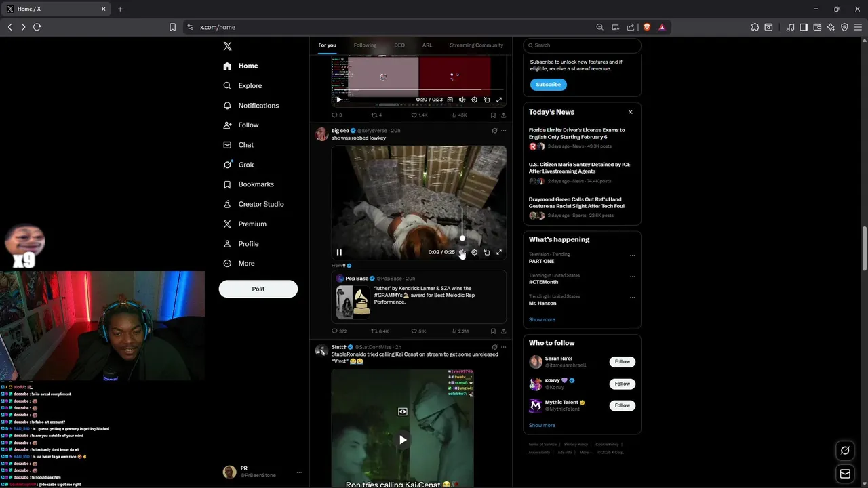
Task: Open Brave Rewards triangle icon
Action: pyautogui.click(x=662, y=27)
